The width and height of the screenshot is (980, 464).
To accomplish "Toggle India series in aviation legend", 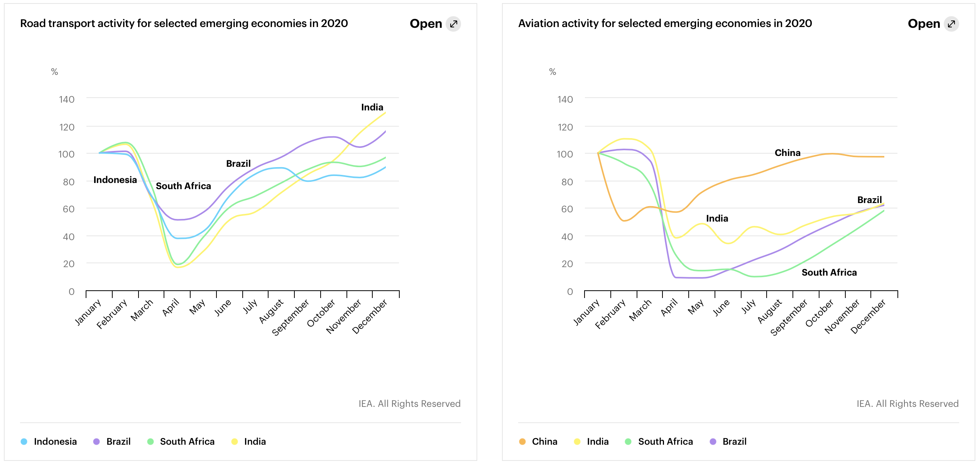I will click(x=598, y=441).
